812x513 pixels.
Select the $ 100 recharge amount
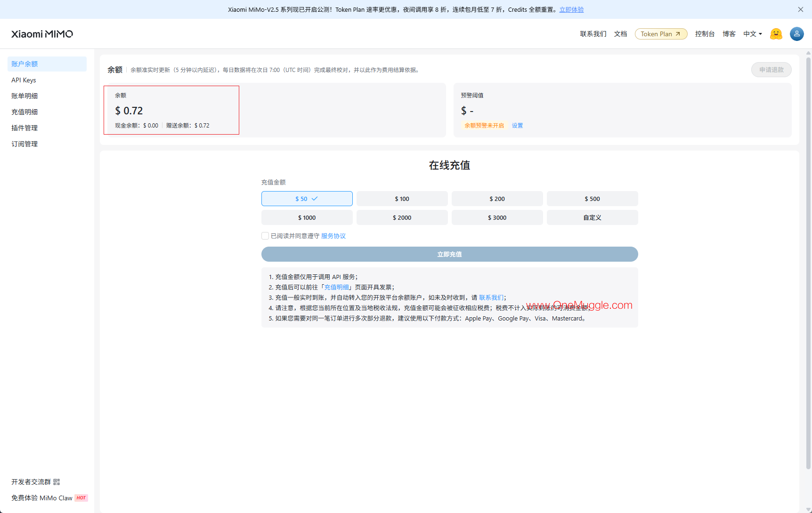point(402,199)
